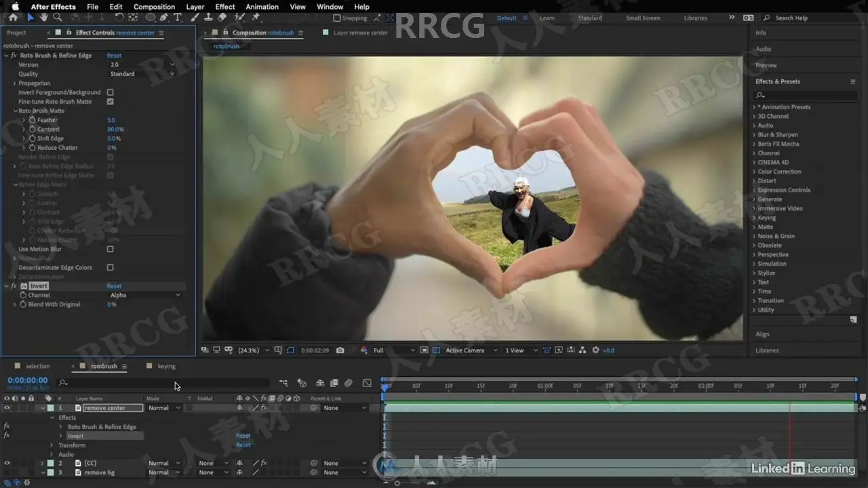Viewport: 868px width, 488px height.
Task: Select the Puppet Pin tool
Action: (256, 18)
